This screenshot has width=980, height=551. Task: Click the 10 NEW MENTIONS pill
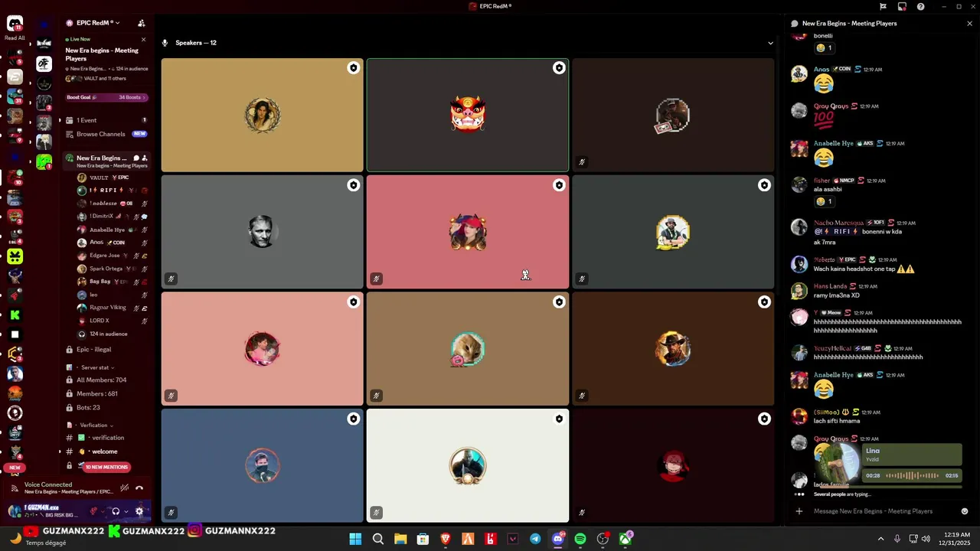pyautogui.click(x=106, y=467)
